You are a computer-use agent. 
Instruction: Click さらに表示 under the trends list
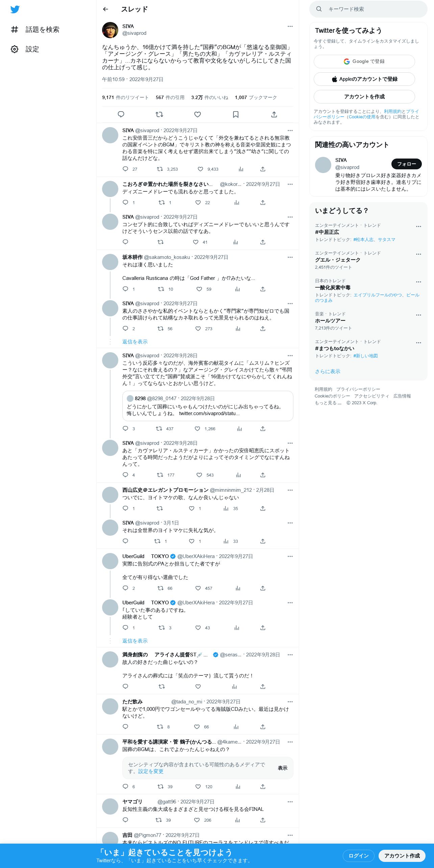(328, 371)
